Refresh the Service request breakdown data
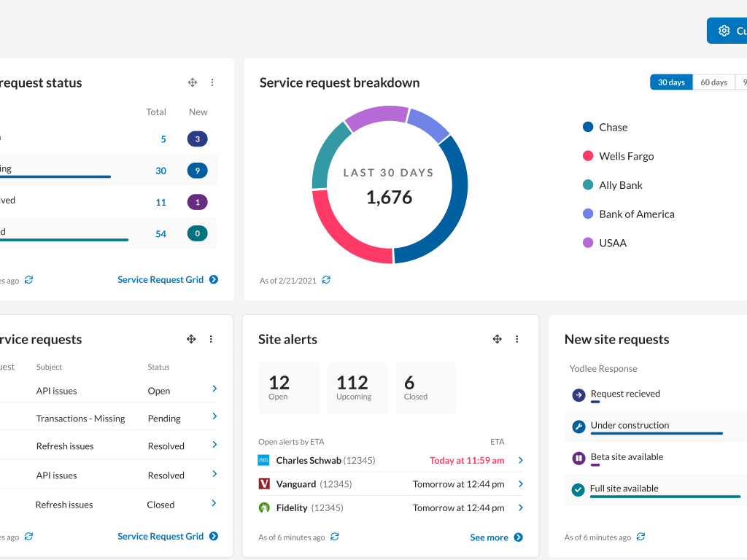This screenshot has height=560, width=747. (x=326, y=280)
